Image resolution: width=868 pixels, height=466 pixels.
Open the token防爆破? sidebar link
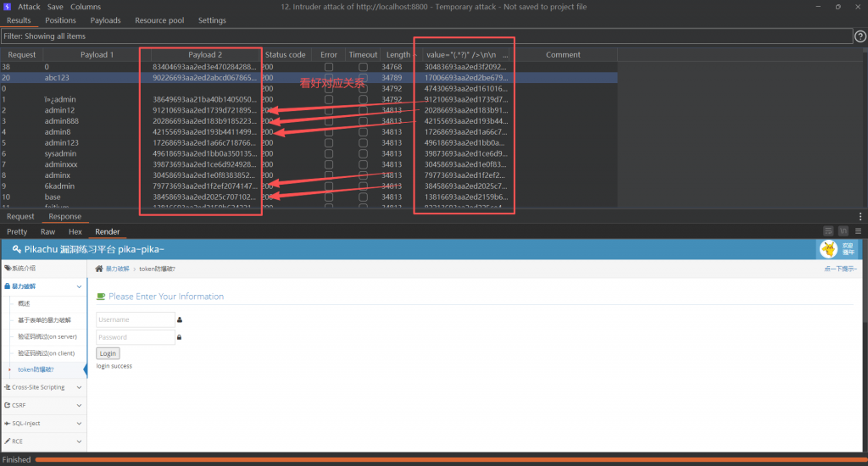[36, 369]
